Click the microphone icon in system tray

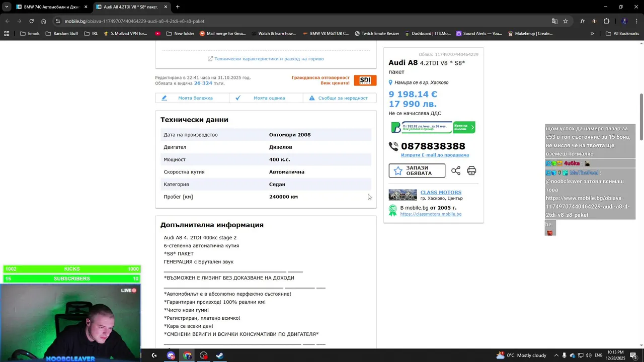click(564, 355)
